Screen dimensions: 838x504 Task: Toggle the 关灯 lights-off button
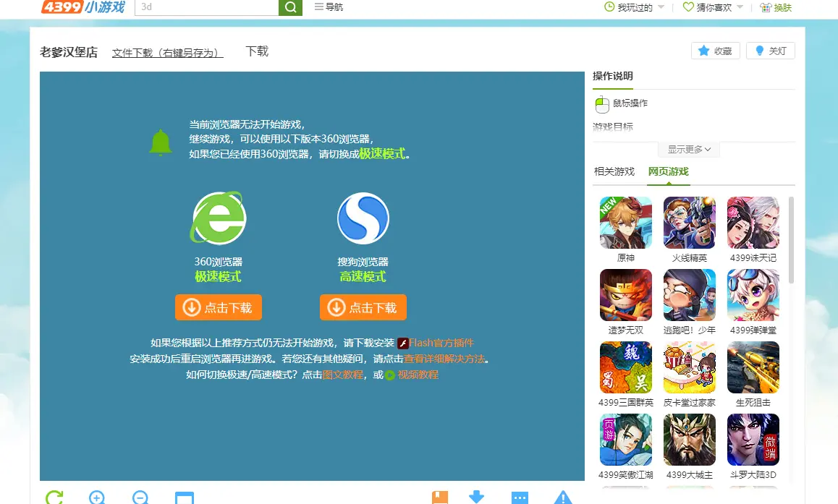(x=771, y=51)
